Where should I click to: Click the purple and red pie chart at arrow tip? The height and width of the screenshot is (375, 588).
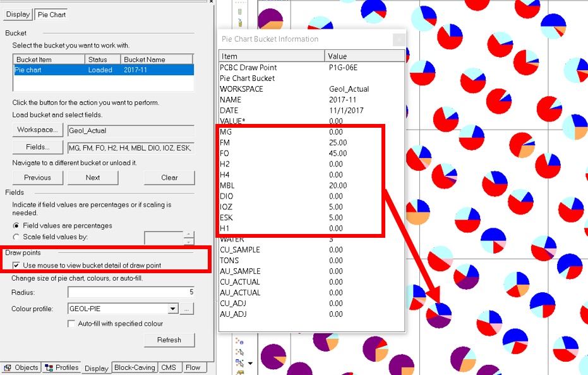[439, 315]
